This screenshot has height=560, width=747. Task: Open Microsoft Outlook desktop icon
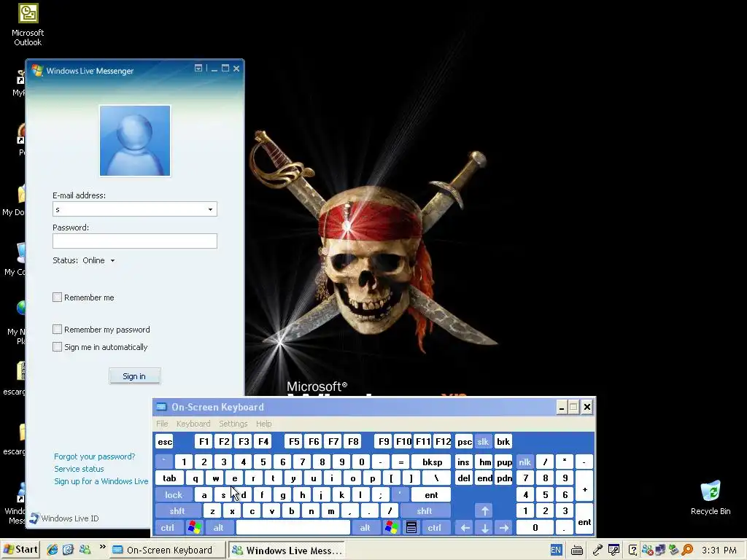[28, 25]
